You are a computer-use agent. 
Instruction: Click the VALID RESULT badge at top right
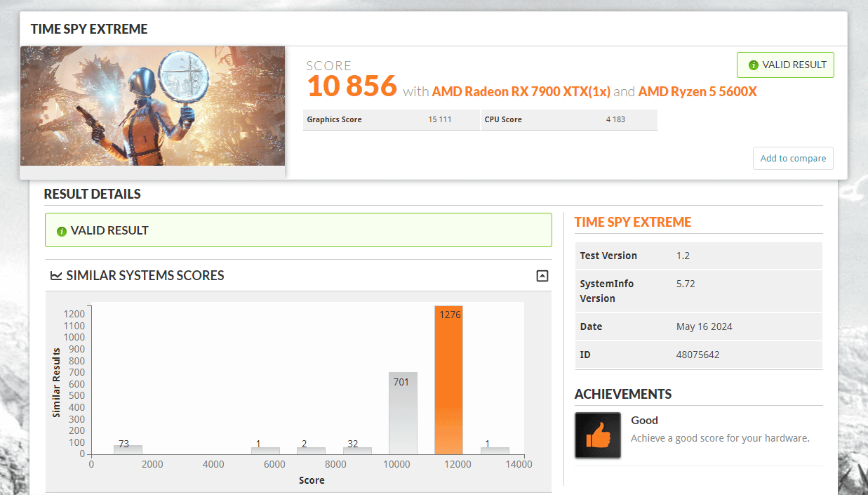[x=785, y=65]
